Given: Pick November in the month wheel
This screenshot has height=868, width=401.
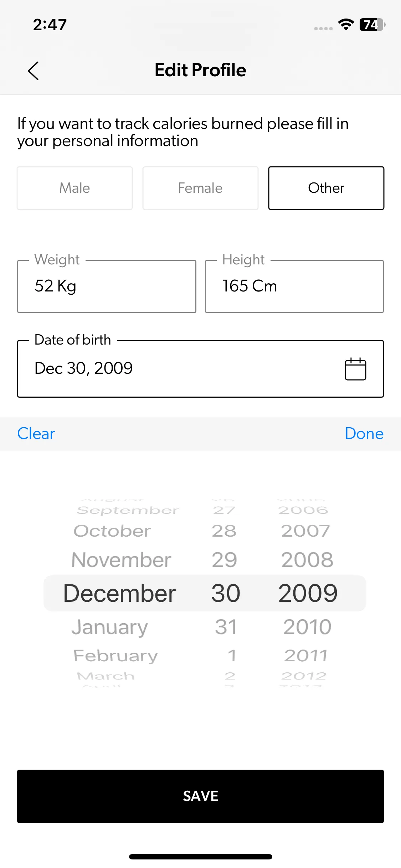Looking at the screenshot, I should pyautogui.click(x=121, y=560).
